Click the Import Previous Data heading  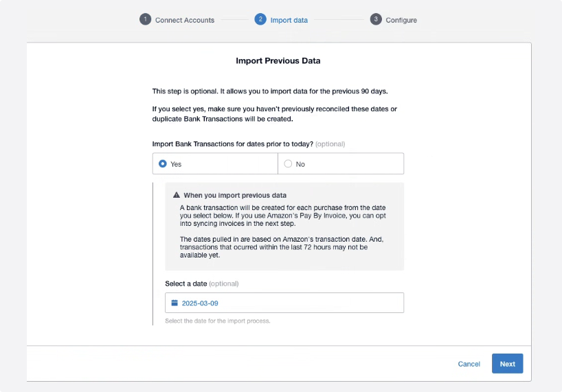click(x=278, y=60)
